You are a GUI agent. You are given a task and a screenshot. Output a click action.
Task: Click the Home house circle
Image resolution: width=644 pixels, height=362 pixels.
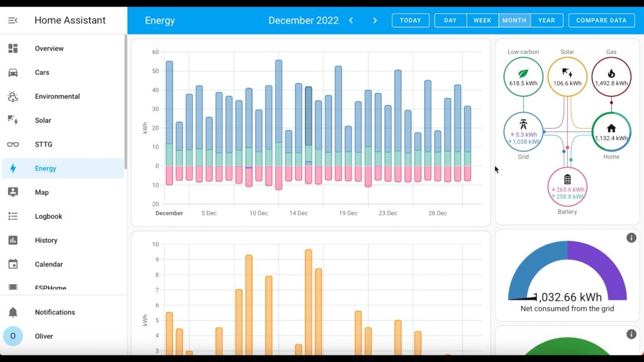(x=611, y=132)
